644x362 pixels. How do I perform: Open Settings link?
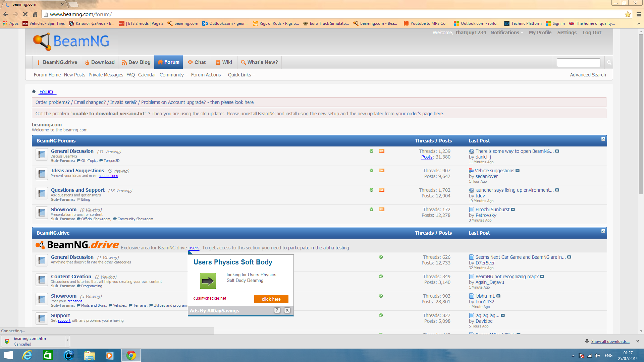tap(567, 33)
